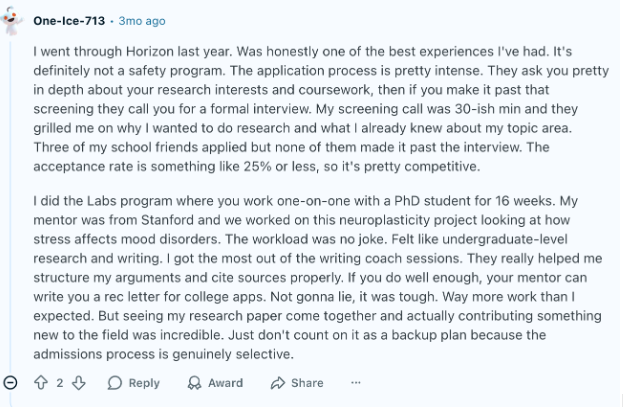Click the Reply speech bubble icon
This screenshot has height=407, width=623.
click(114, 383)
